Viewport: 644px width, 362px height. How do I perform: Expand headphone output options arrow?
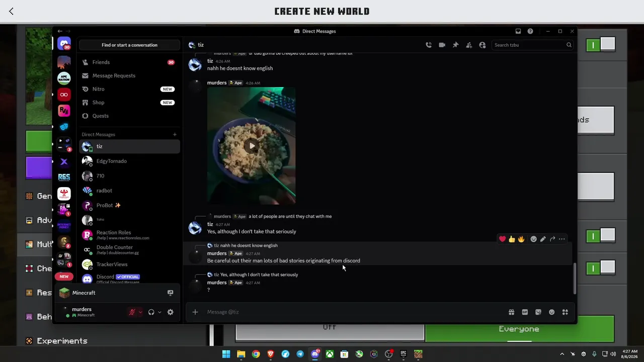159,312
